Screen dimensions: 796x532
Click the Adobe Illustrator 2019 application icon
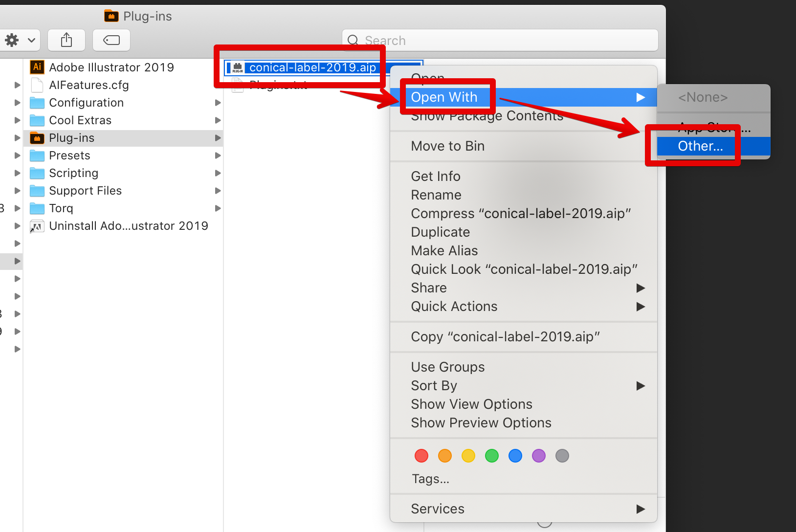click(37, 67)
